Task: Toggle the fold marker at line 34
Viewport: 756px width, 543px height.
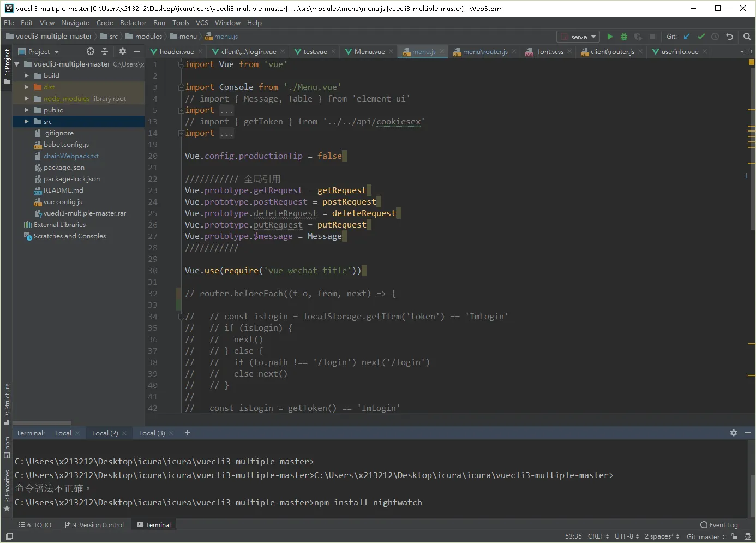Action: tap(181, 317)
